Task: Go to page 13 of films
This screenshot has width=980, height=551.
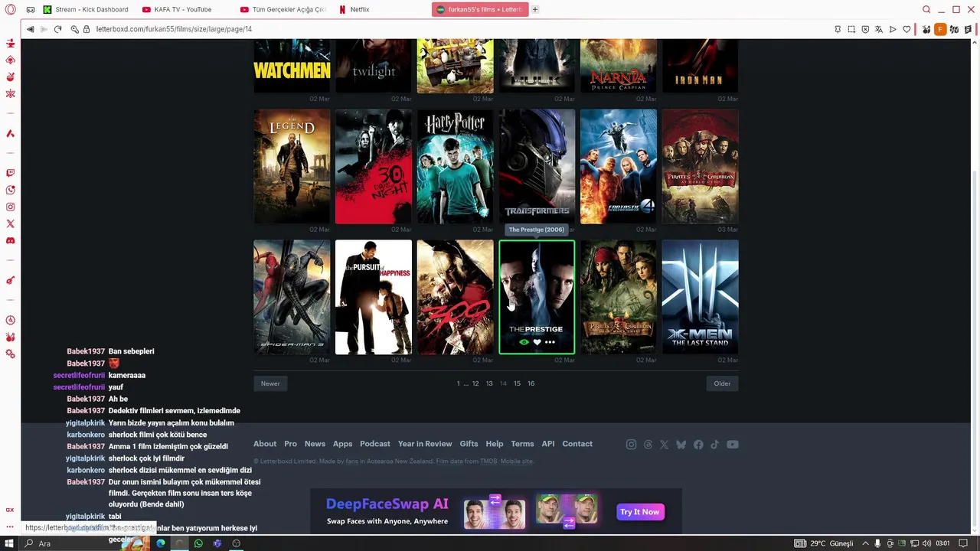Action: (489, 383)
